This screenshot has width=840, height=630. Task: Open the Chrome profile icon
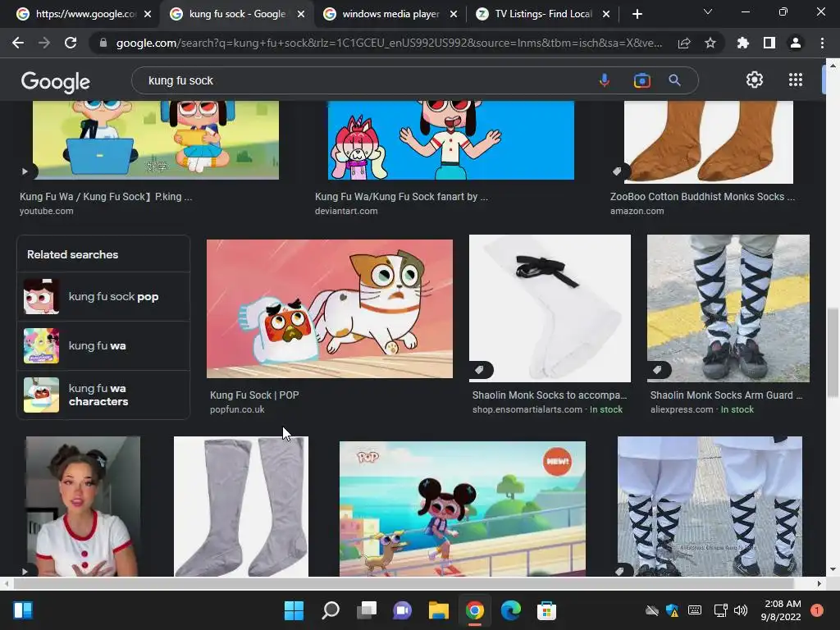[796, 43]
